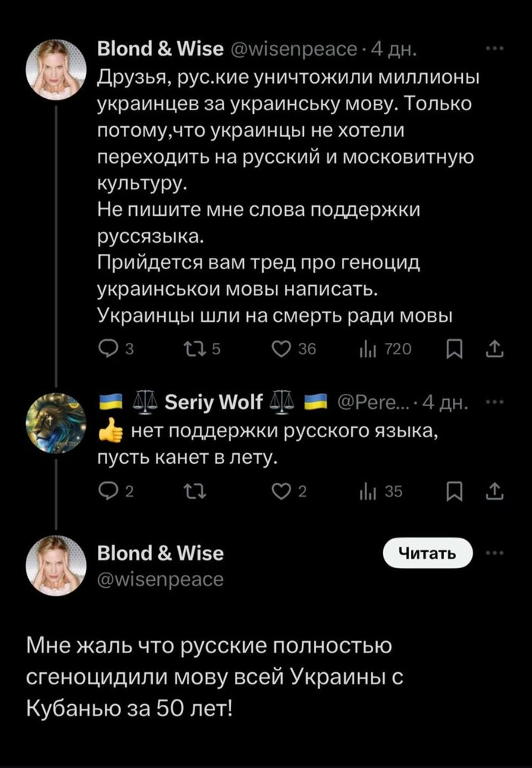Share the first Blond & Wise post
This screenshot has width=532, height=768.
[495, 348]
